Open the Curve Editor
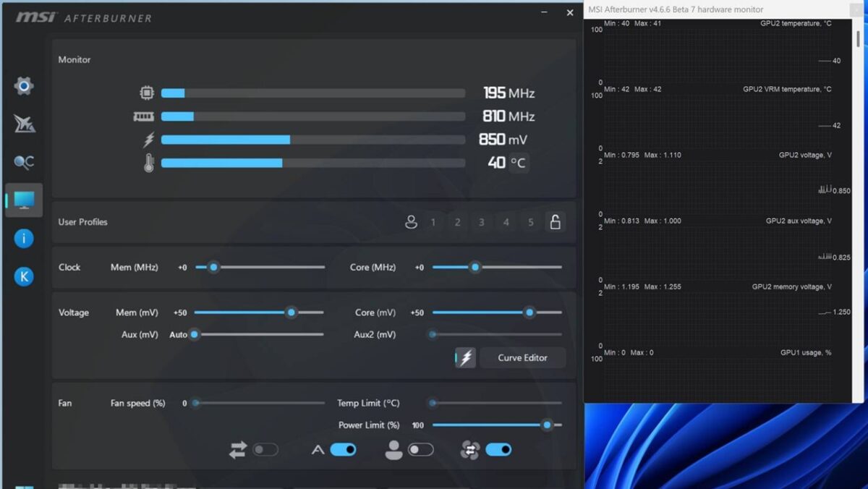 pos(522,357)
